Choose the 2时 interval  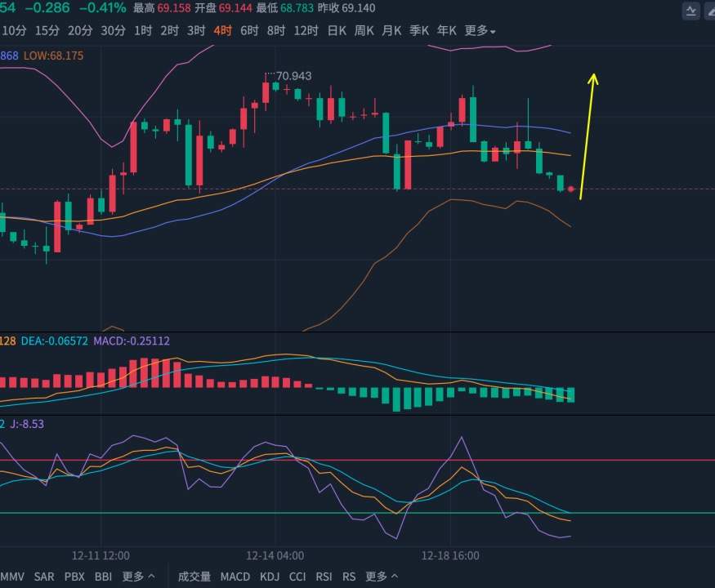(x=169, y=31)
